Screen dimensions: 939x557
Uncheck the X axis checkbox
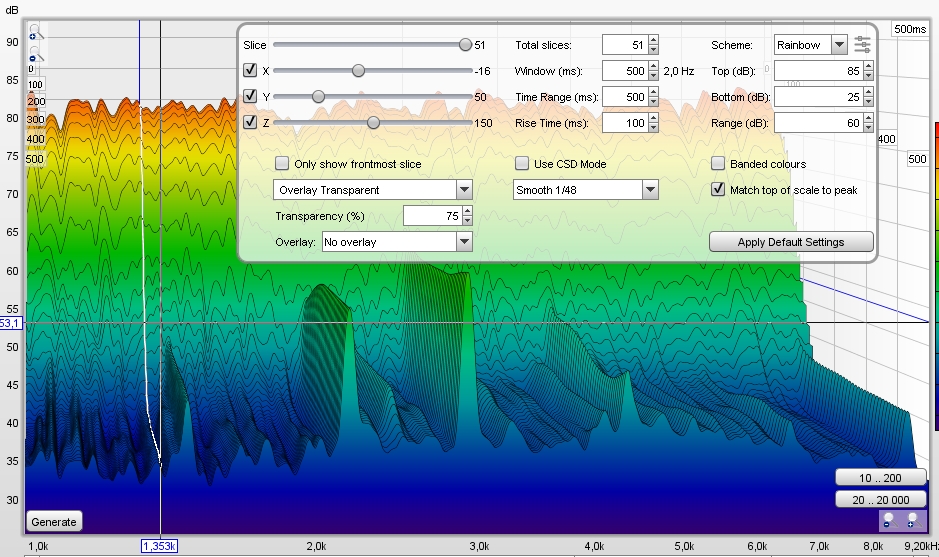pos(250,70)
